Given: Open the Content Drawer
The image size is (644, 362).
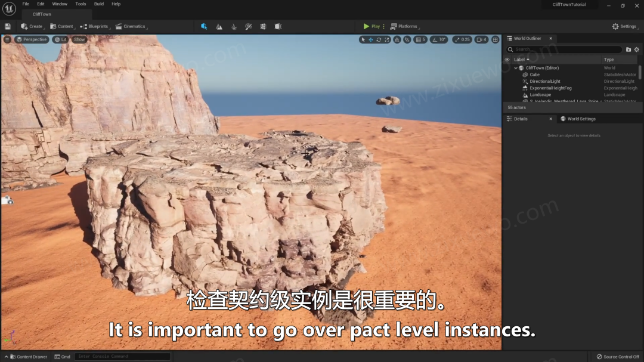Looking at the screenshot, I should (x=29, y=357).
